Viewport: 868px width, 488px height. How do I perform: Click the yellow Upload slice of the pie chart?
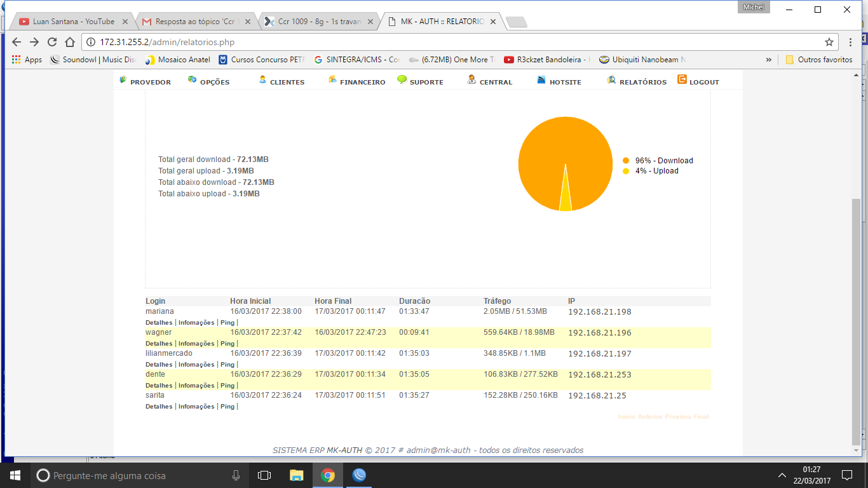(566, 197)
